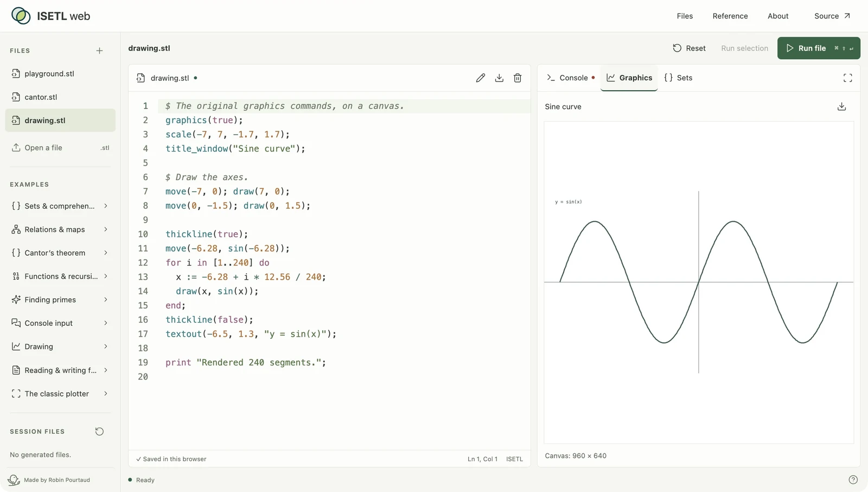Image resolution: width=868 pixels, height=492 pixels.
Task: Run the file with Run file button
Action: [819, 48]
